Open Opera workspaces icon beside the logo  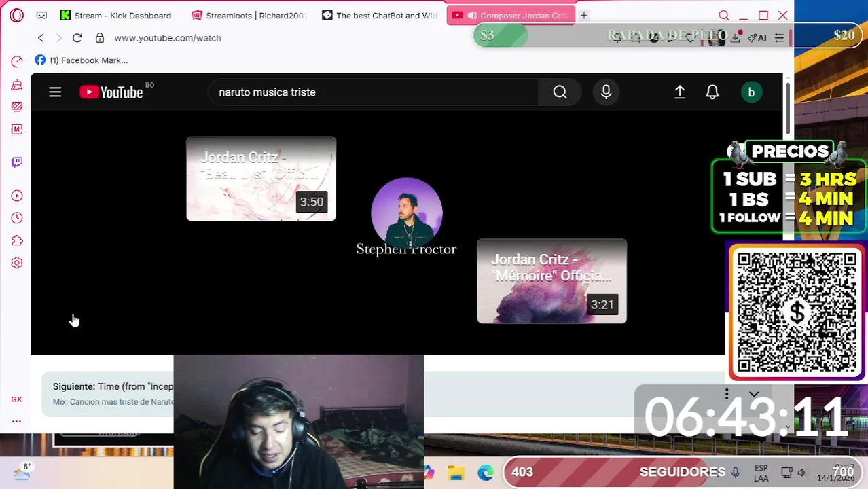point(41,15)
